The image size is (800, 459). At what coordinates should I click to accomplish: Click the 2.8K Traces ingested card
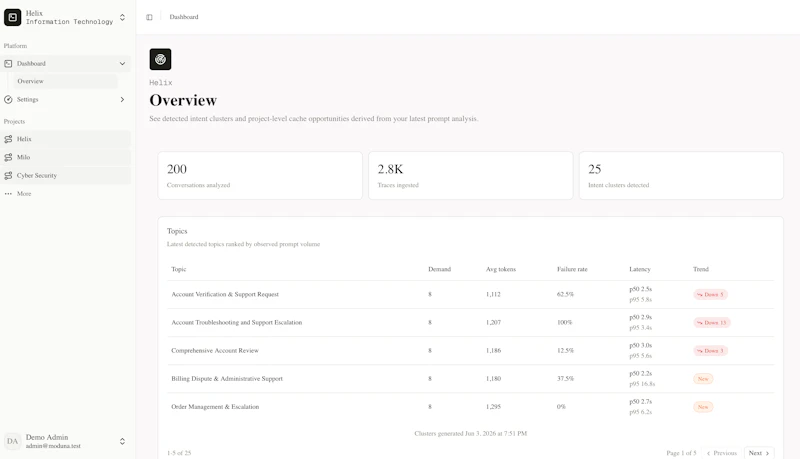point(470,175)
